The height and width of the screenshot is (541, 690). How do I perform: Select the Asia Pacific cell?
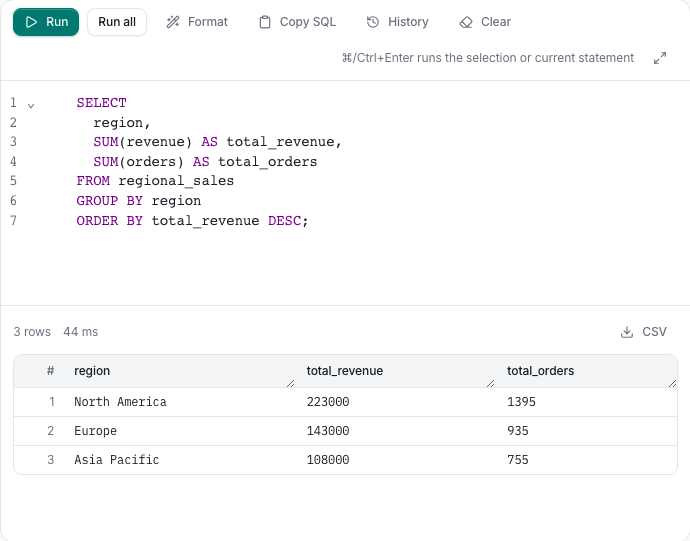click(x=117, y=460)
